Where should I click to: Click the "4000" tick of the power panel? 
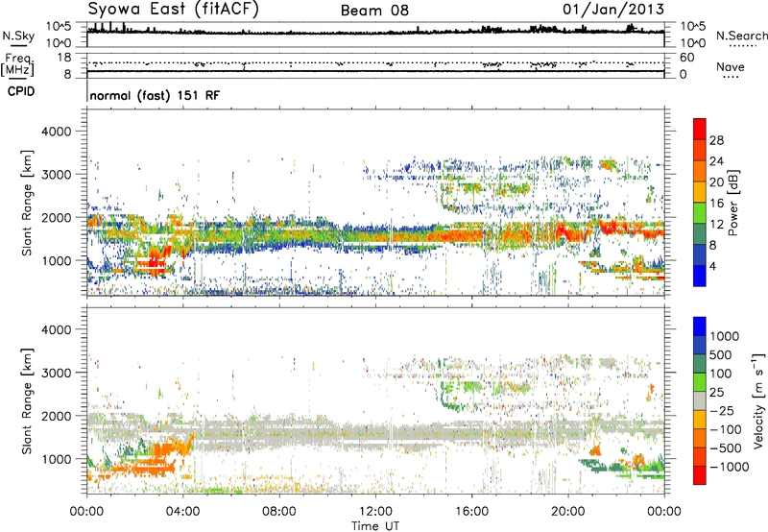(x=56, y=132)
